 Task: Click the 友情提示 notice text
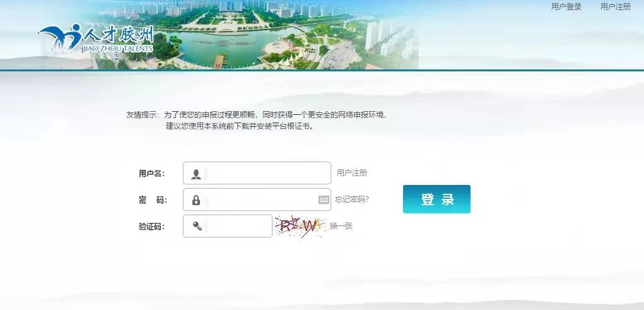pyautogui.click(x=257, y=120)
